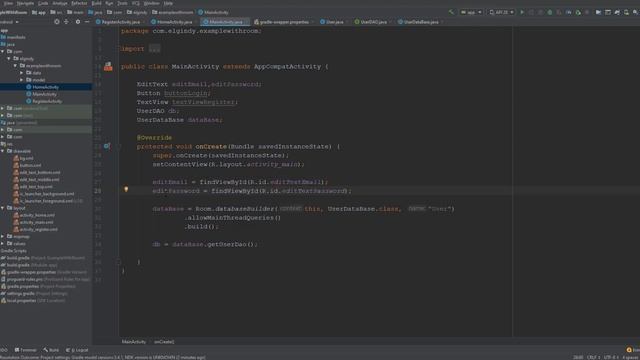Click the Collapse All icon in project panel
The image size is (640, 360).
(x=67, y=22)
